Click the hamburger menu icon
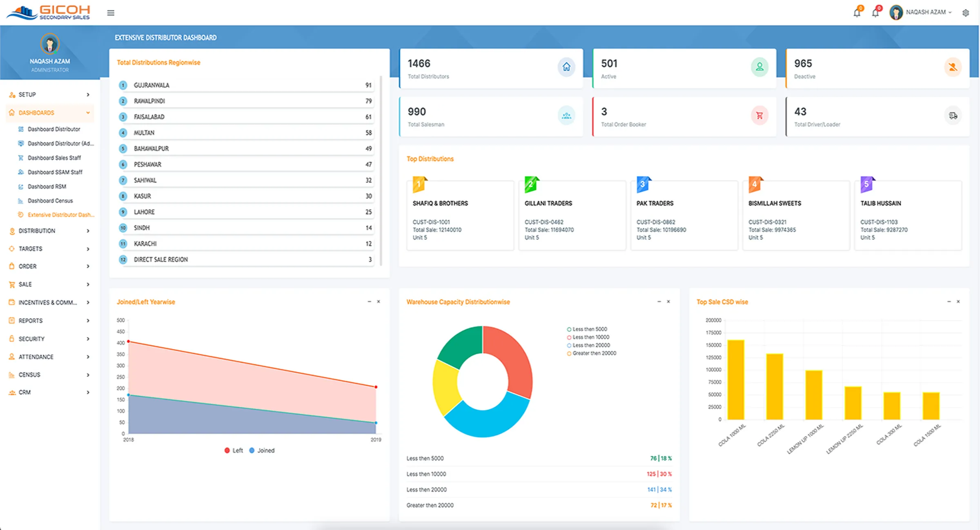The image size is (980, 530). click(x=110, y=13)
